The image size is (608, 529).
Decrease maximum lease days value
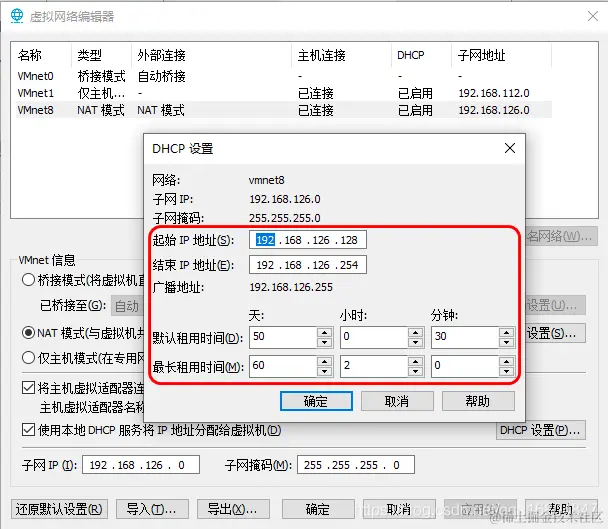point(324,371)
